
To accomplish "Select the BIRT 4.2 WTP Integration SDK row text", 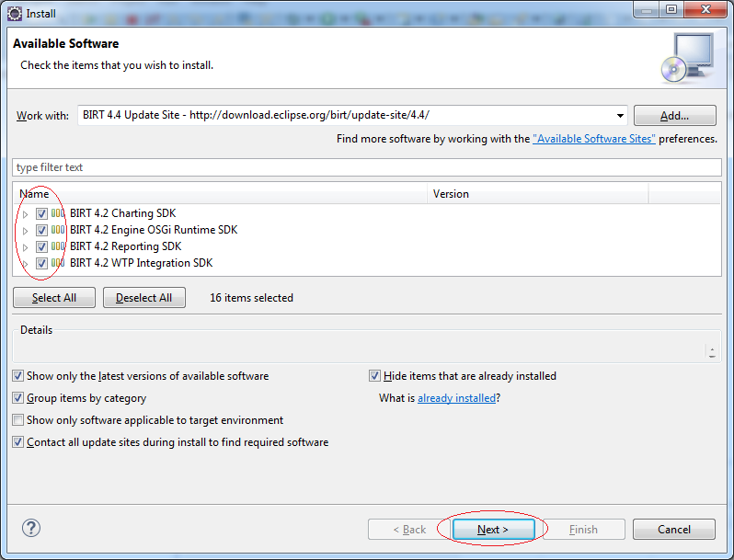I will click(x=142, y=263).
